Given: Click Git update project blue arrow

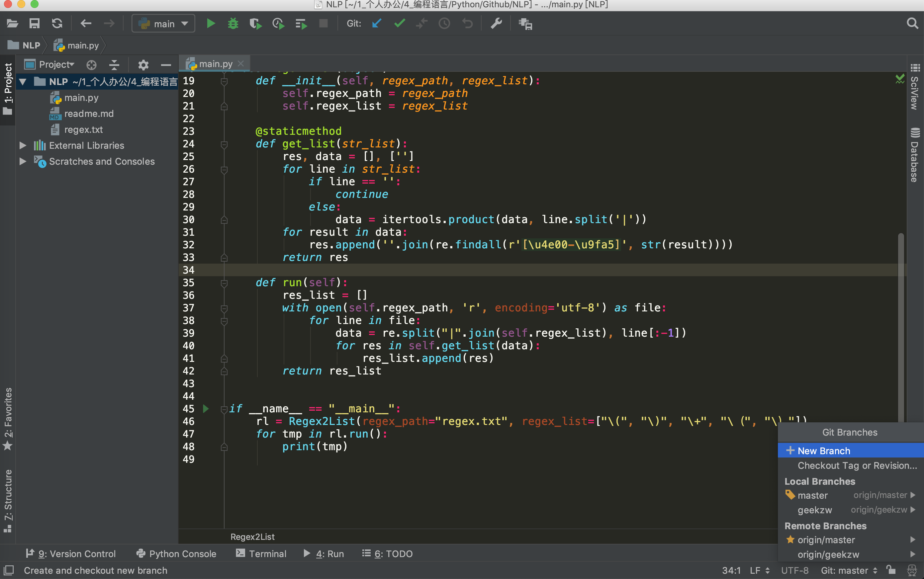Looking at the screenshot, I should pos(377,24).
